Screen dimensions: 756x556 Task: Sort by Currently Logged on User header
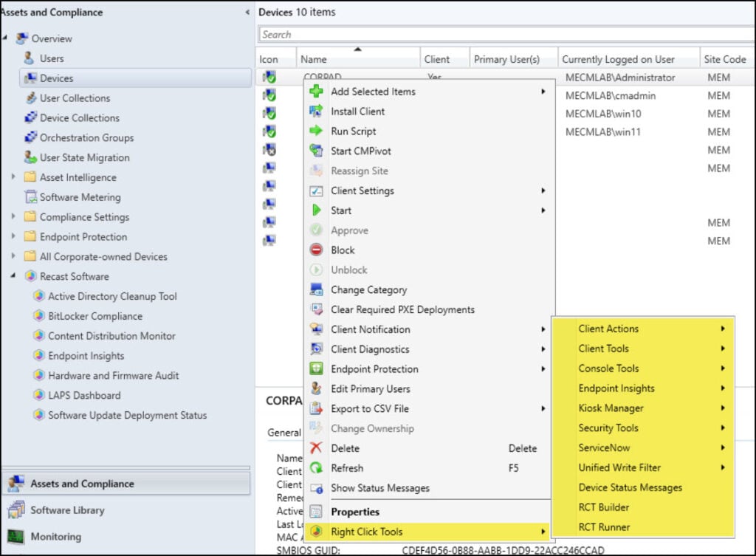coord(628,59)
